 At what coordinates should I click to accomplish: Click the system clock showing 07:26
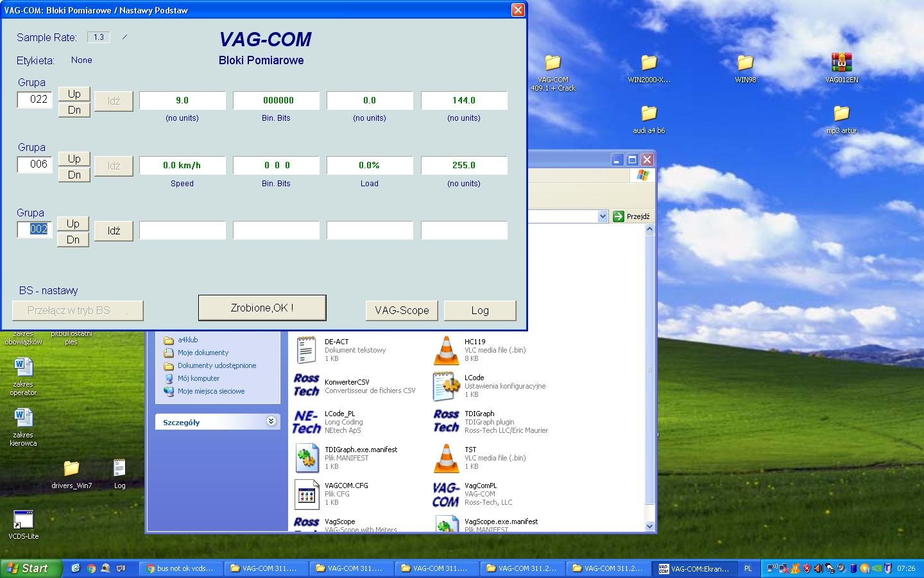(906, 568)
